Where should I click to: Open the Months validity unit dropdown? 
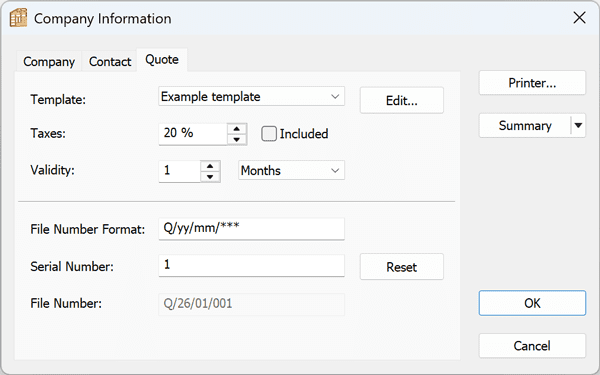[x=291, y=170]
